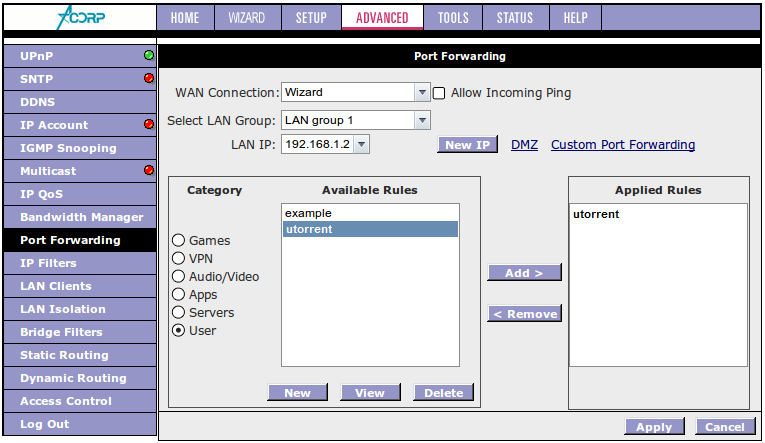Open the LAN IP dropdown
The height and width of the screenshot is (443, 765).
click(x=325, y=144)
